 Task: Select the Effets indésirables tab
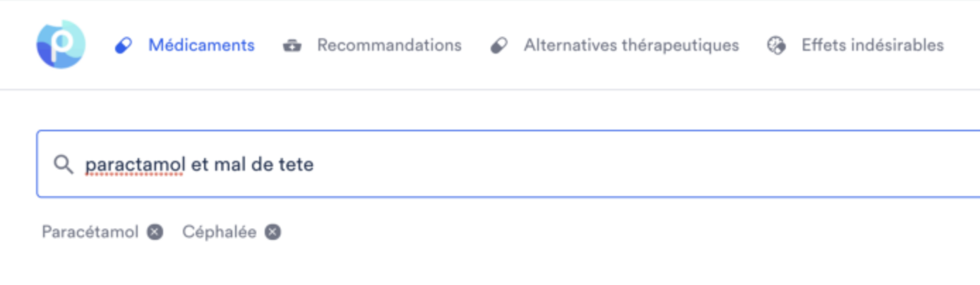coord(872,45)
